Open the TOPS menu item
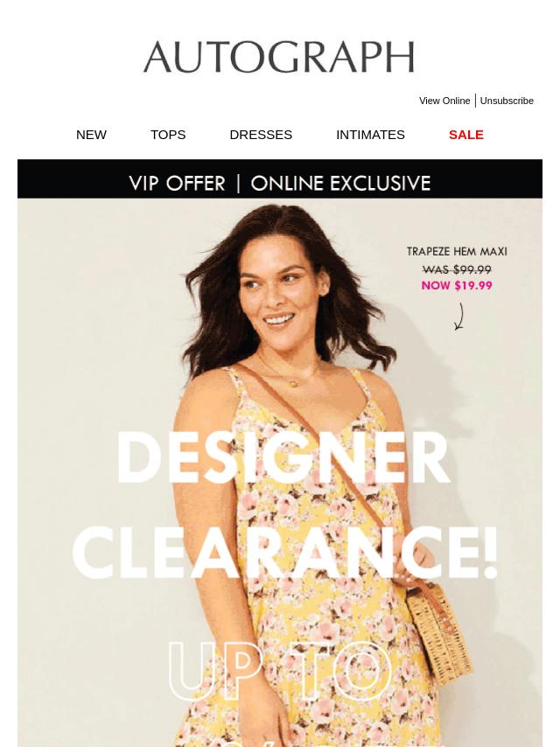 point(168,135)
